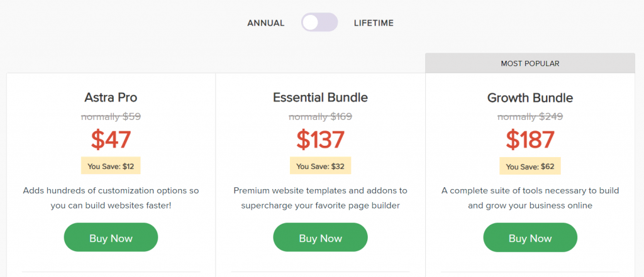
Task: Click the crossed-out "normally $249" text
Action: click(x=530, y=116)
